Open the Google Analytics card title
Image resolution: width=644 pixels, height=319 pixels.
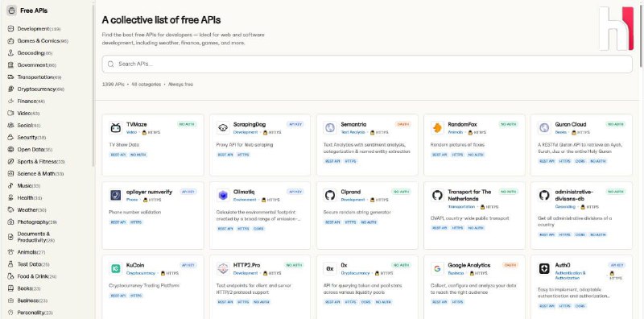(x=469, y=266)
